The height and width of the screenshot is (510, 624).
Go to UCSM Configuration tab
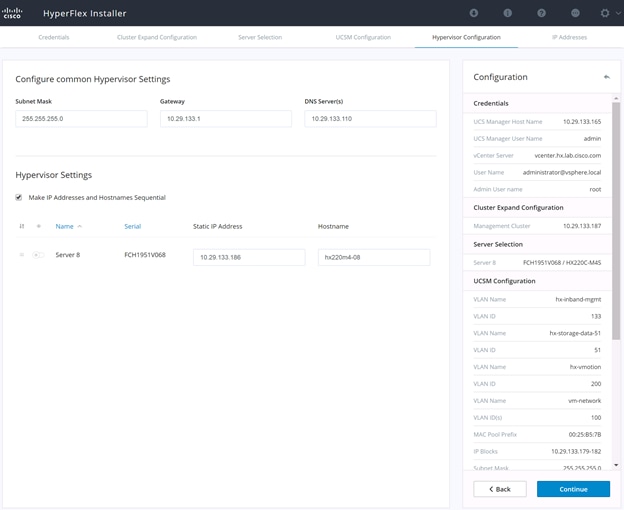[363, 37]
